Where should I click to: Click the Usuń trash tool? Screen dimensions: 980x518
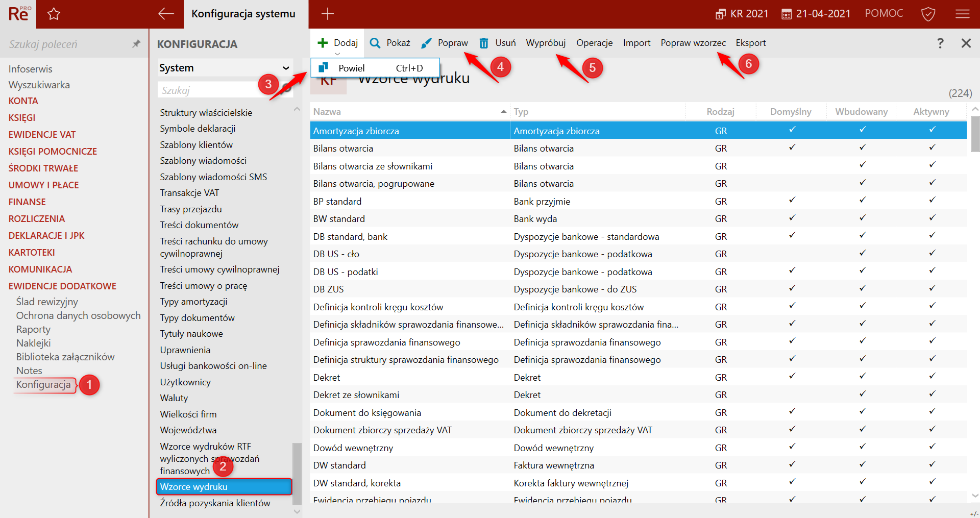[497, 43]
